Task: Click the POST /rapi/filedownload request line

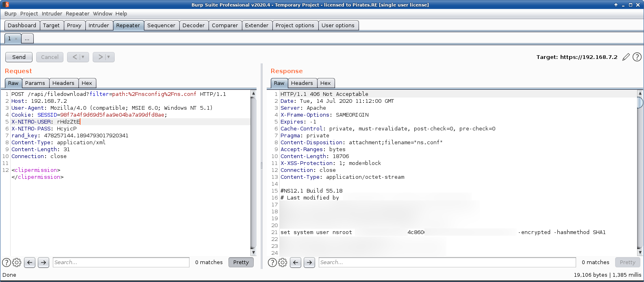Action: pos(119,94)
